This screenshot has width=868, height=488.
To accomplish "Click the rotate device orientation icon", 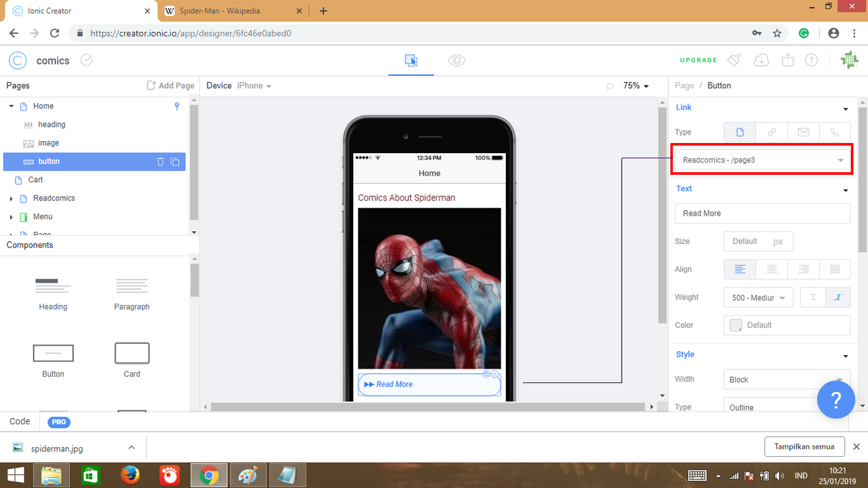I will pyautogui.click(x=610, y=86).
